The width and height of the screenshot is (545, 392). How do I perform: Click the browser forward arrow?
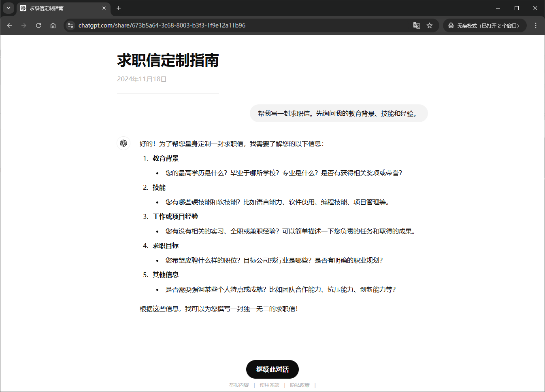(x=24, y=25)
